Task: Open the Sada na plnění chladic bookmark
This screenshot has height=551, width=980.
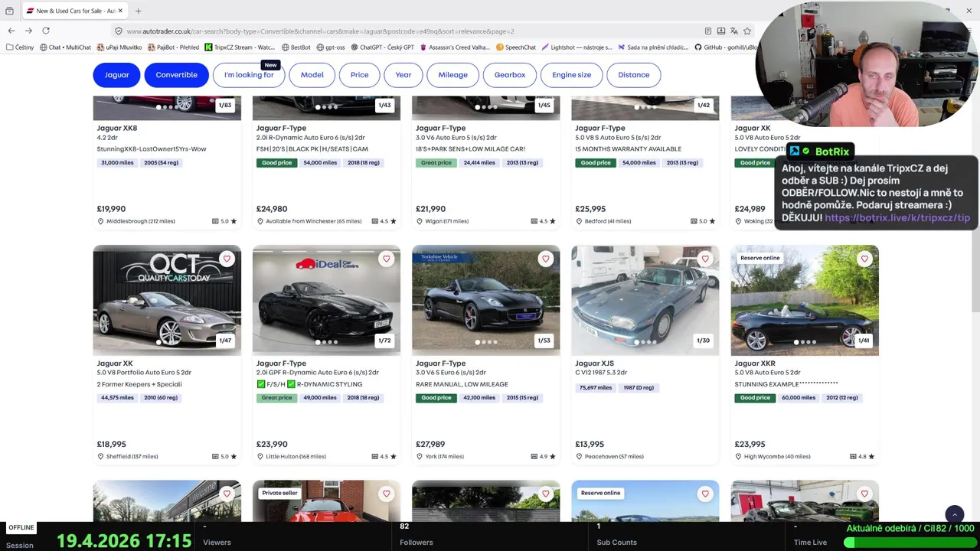Action: point(653,47)
